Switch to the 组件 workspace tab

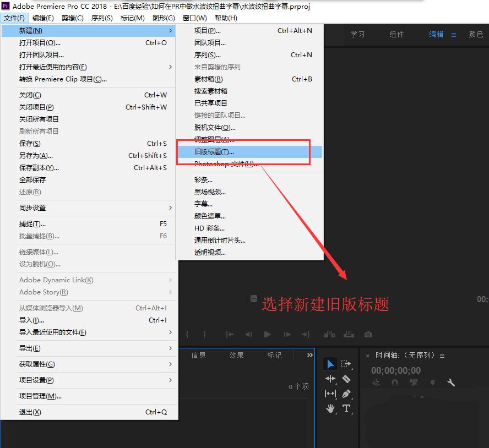396,34
